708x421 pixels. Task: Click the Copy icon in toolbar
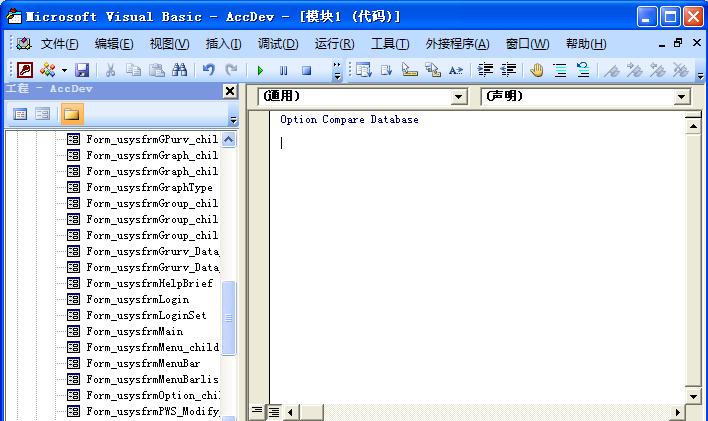(x=133, y=70)
